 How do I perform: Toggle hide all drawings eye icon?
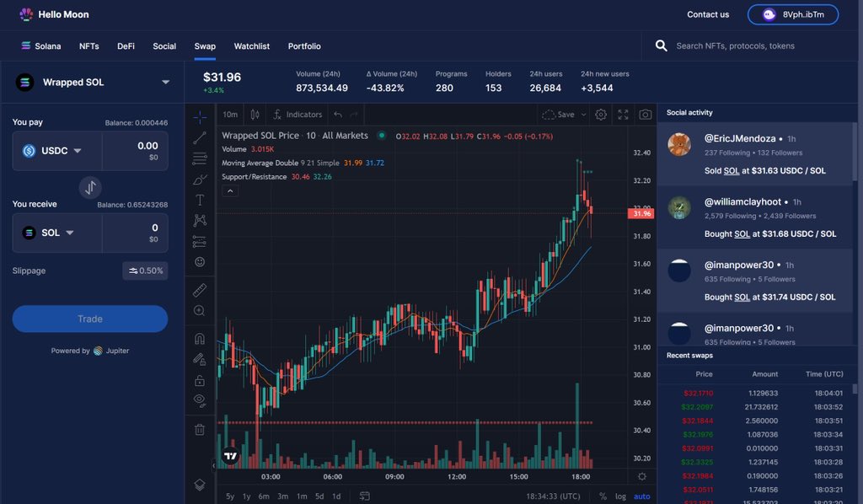(x=200, y=400)
